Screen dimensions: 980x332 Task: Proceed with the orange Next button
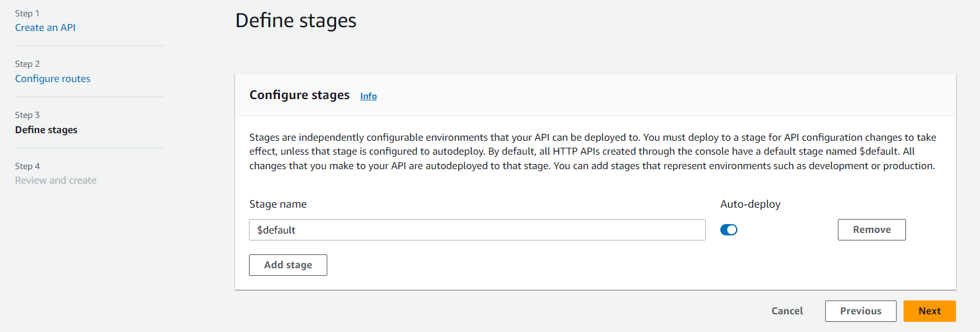[x=929, y=311]
